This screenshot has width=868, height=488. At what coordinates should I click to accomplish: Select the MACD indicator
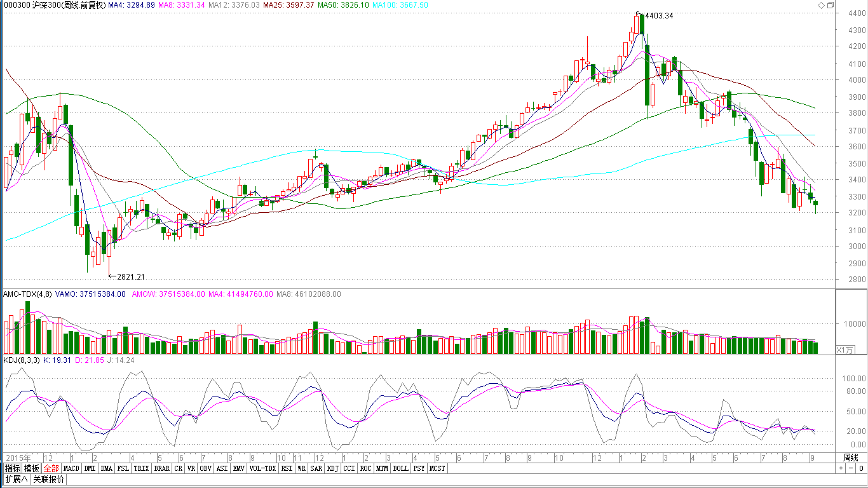[71, 468]
